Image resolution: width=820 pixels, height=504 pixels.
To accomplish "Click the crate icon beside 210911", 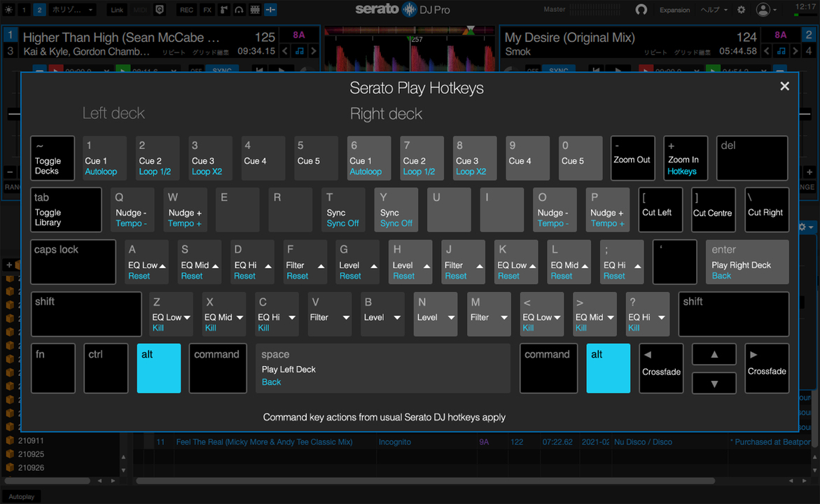I will coord(9,441).
